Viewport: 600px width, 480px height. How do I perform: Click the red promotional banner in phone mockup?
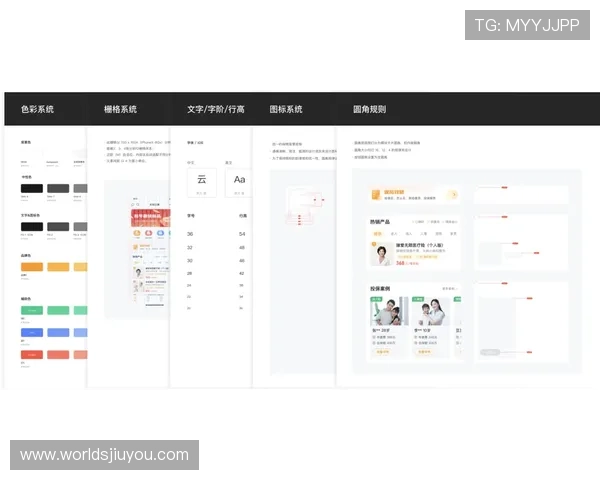(x=150, y=218)
